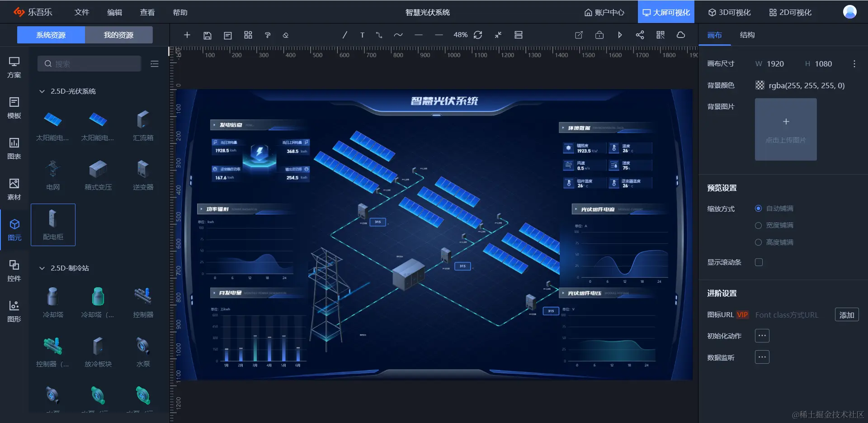The image size is (868, 423).
Task: Open the 控件 sidebar section
Action: [x=14, y=271]
